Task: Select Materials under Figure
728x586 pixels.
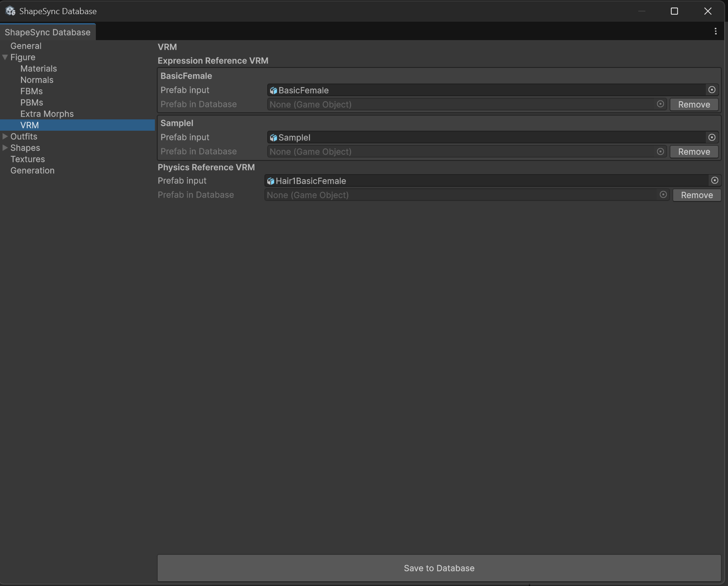Action: [x=39, y=68]
